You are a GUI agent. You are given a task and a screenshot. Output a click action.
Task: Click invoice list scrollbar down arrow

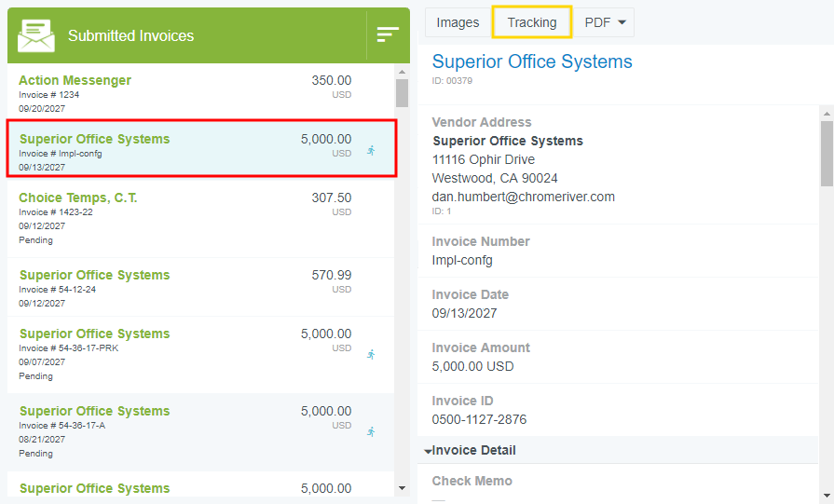click(x=402, y=487)
